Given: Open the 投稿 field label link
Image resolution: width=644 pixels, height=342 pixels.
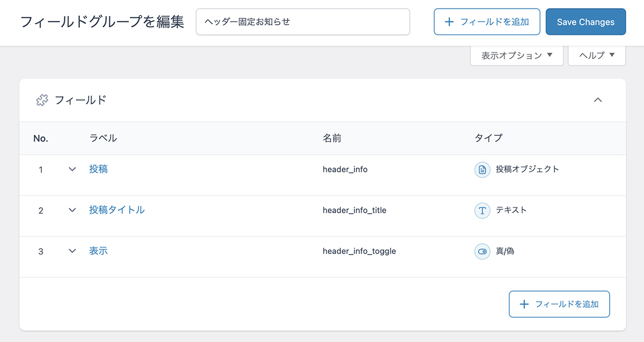Looking at the screenshot, I should point(98,169).
